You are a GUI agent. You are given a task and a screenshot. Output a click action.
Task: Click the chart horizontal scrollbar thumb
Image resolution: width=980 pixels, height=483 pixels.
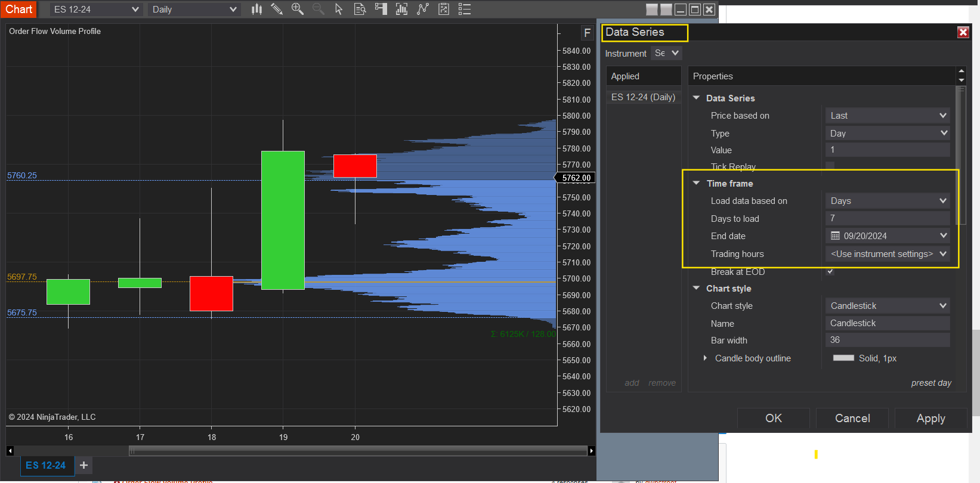[x=358, y=451]
